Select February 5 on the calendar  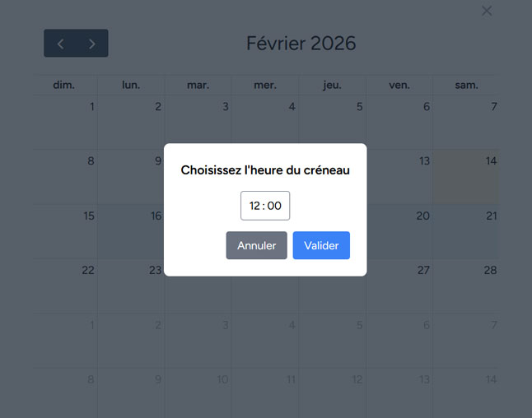[333, 121]
